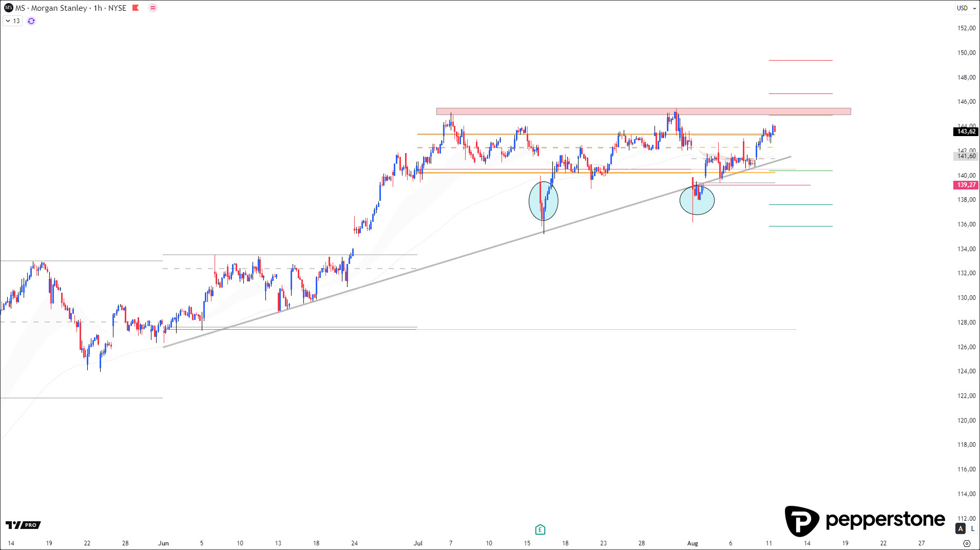Toggle auto scale button A
980x550 pixels.
pyautogui.click(x=960, y=528)
